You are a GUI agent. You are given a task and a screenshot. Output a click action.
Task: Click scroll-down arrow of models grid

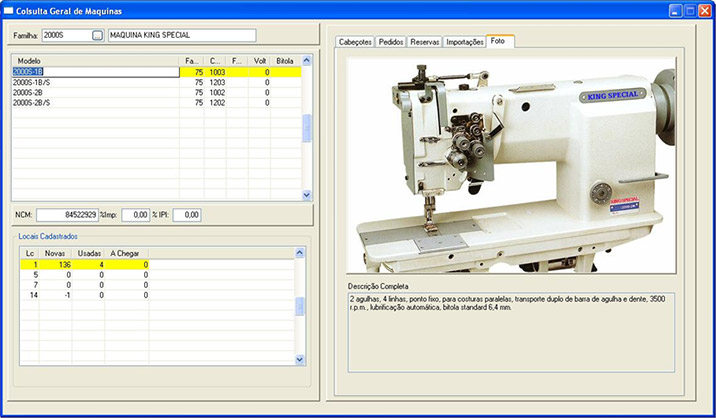307,195
